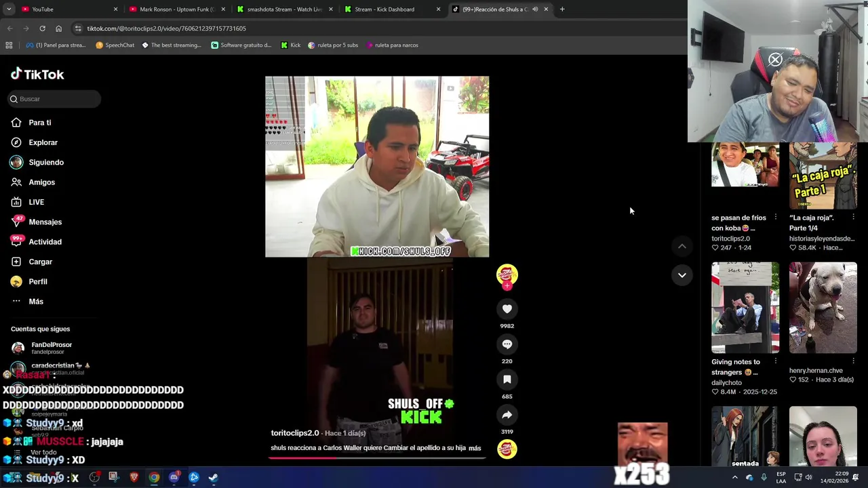Open taskbar volume control

(809, 477)
